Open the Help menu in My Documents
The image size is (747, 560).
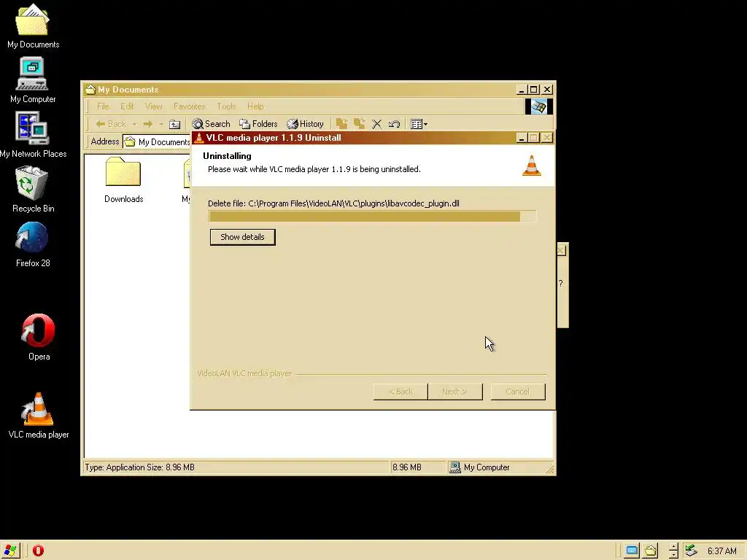coord(255,106)
